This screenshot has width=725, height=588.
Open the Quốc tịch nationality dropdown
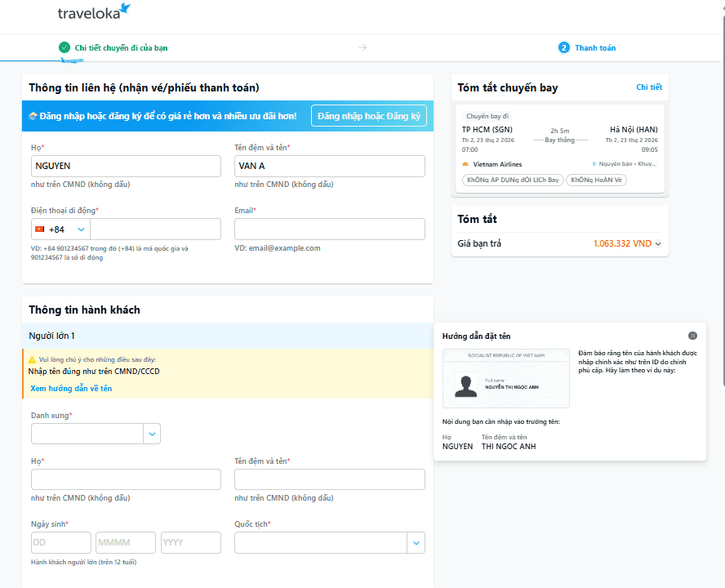pos(416,543)
